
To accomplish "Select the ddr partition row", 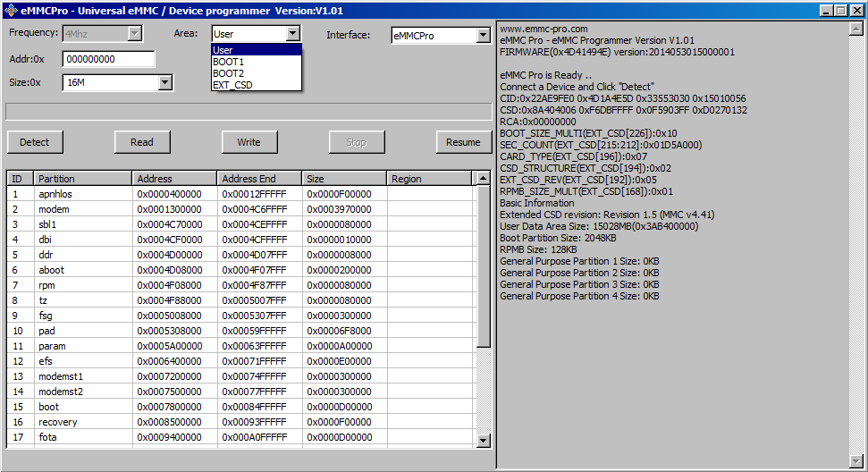I will (x=240, y=255).
